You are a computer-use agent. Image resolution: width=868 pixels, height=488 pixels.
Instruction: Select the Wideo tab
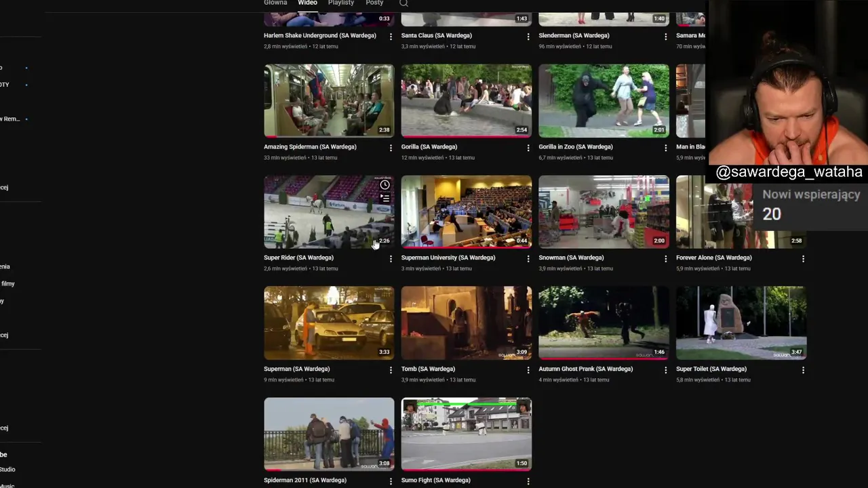(307, 3)
